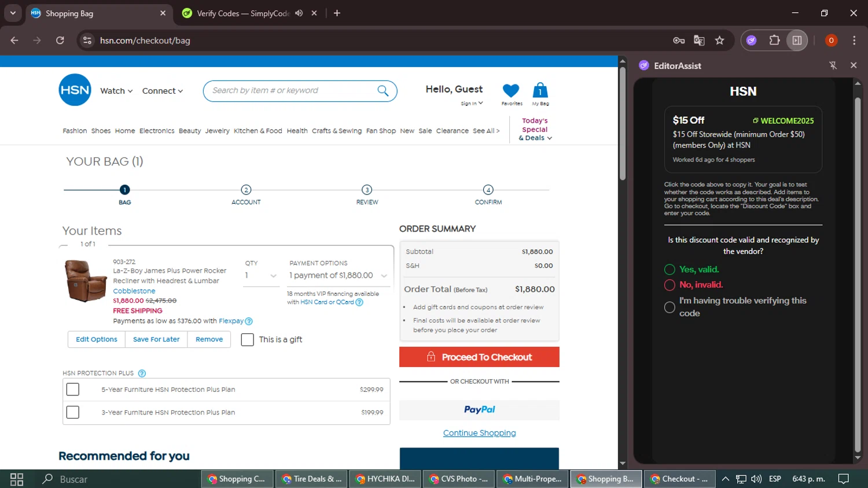Open the Jewelry category
Image resolution: width=868 pixels, height=488 pixels.
tap(217, 131)
